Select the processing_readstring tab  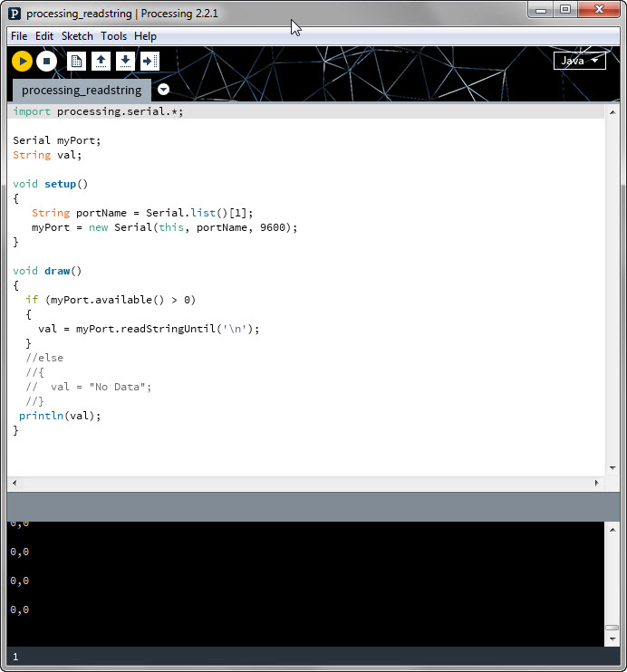click(82, 90)
